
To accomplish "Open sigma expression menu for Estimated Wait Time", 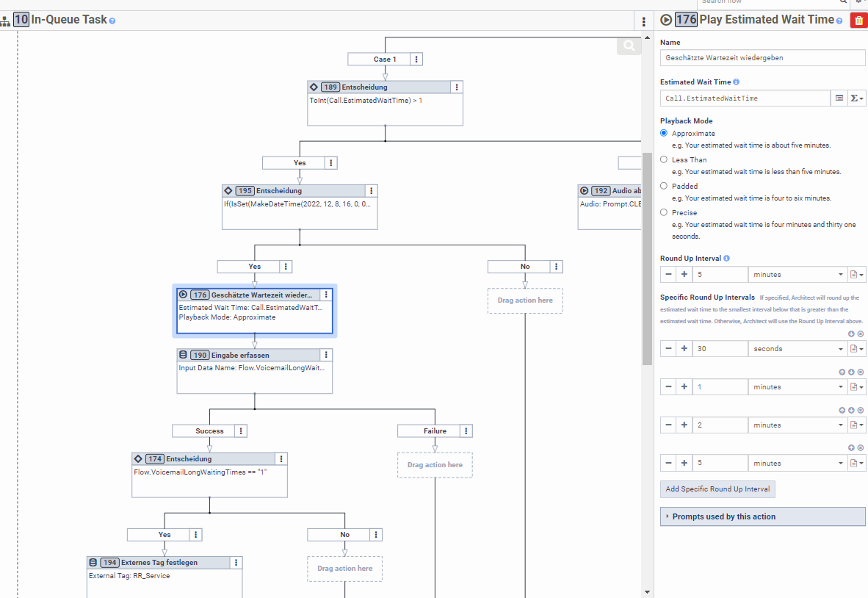I will (856, 98).
